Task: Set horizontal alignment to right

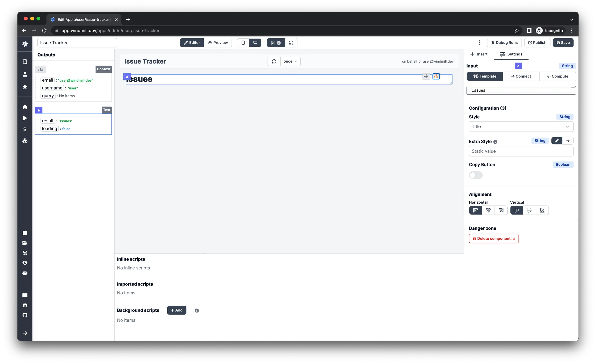Action: [x=501, y=210]
